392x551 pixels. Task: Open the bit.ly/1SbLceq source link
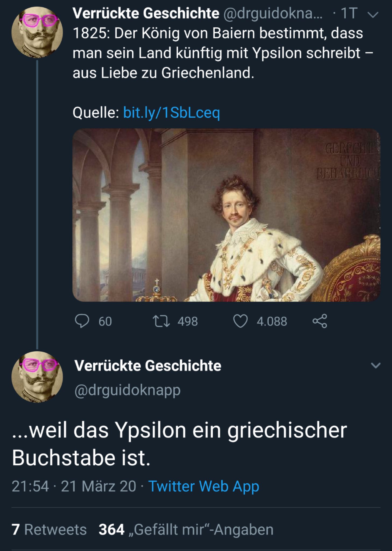point(171,112)
